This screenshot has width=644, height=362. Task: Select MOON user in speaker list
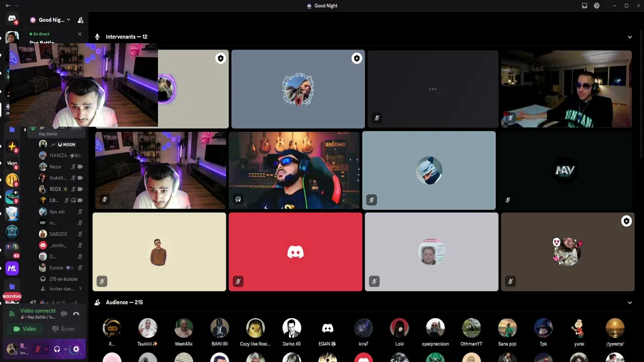(x=60, y=144)
